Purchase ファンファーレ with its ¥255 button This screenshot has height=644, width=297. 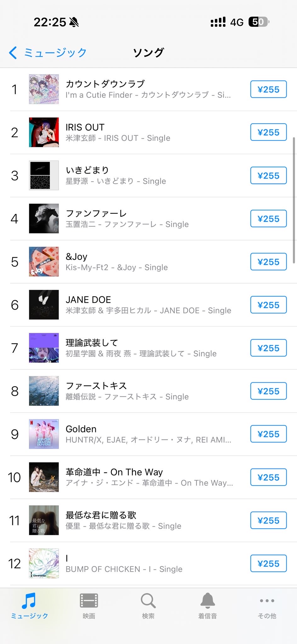click(268, 219)
